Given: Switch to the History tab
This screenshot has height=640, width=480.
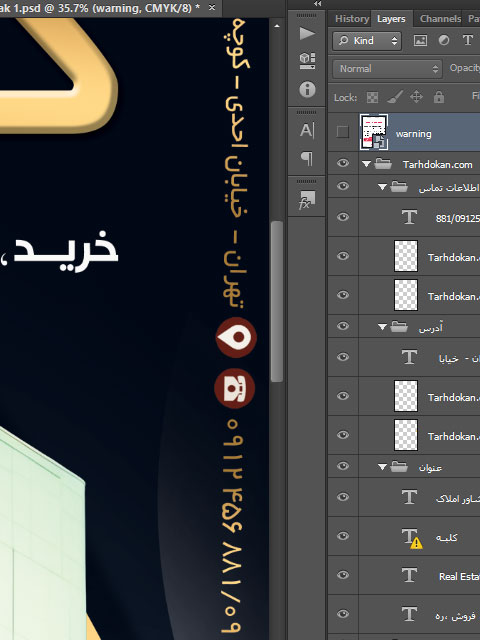Looking at the screenshot, I should pos(352,19).
